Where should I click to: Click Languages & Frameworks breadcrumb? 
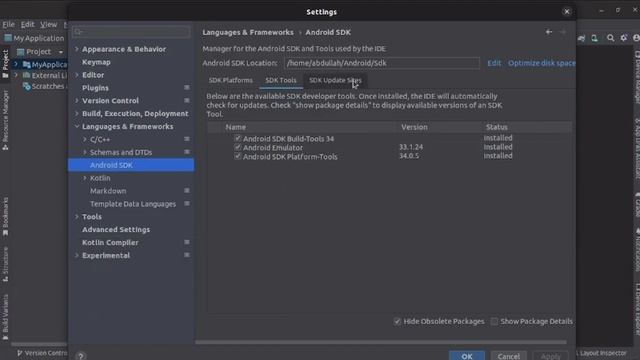click(x=248, y=32)
